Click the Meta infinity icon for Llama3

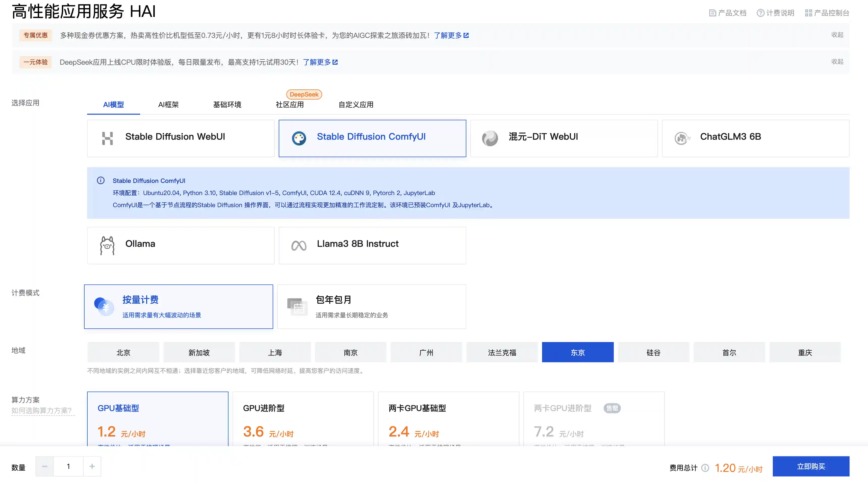pos(298,245)
